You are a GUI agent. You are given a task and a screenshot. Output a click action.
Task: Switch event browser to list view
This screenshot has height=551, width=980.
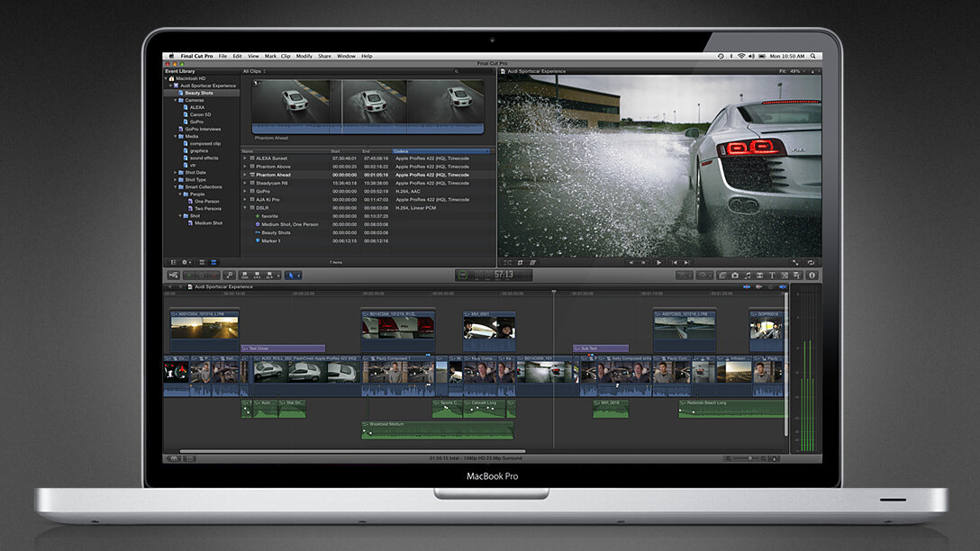[x=213, y=262]
